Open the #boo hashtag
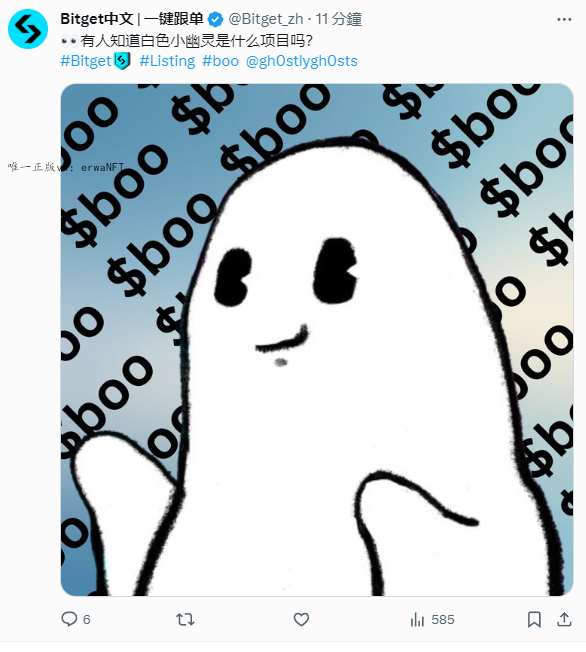The image size is (586, 652). point(220,61)
